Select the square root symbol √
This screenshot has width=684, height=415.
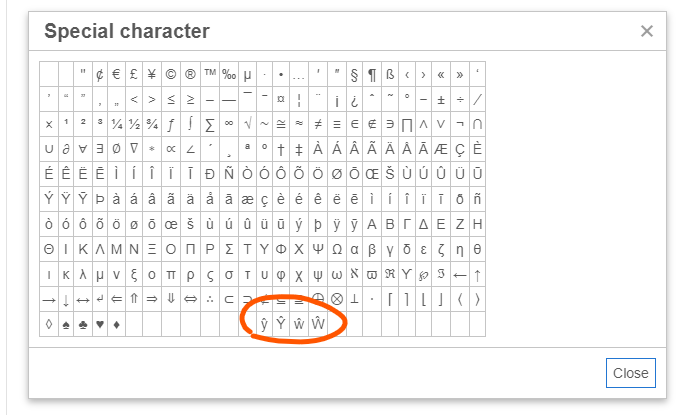(x=246, y=124)
